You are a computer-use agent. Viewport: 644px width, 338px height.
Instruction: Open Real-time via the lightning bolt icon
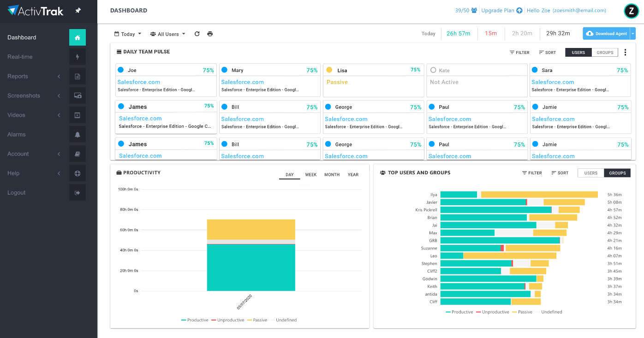(x=78, y=57)
